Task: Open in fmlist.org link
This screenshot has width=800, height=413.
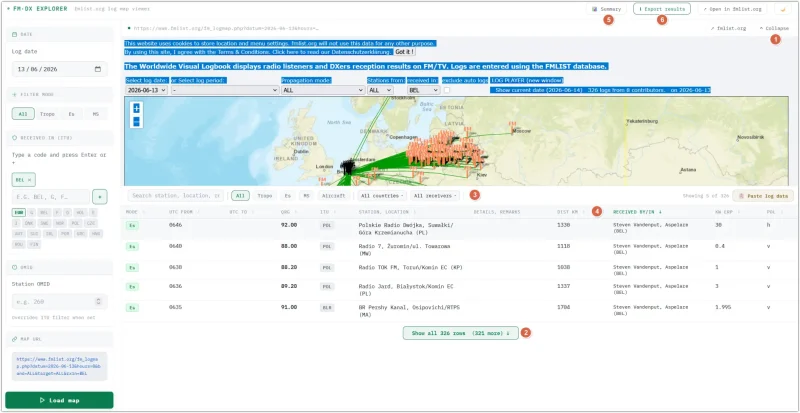Action: coord(732,9)
